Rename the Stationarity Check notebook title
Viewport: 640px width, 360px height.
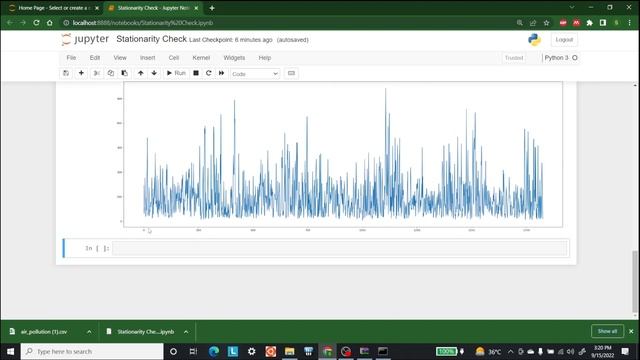(x=151, y=39)
